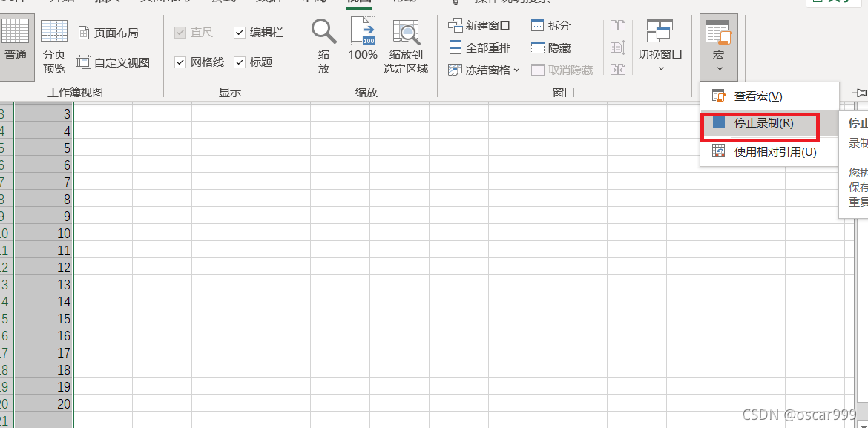Switch to Page Layout (页面布局) view
This screenshot has width=868, height=428.
tap(108, 33)
